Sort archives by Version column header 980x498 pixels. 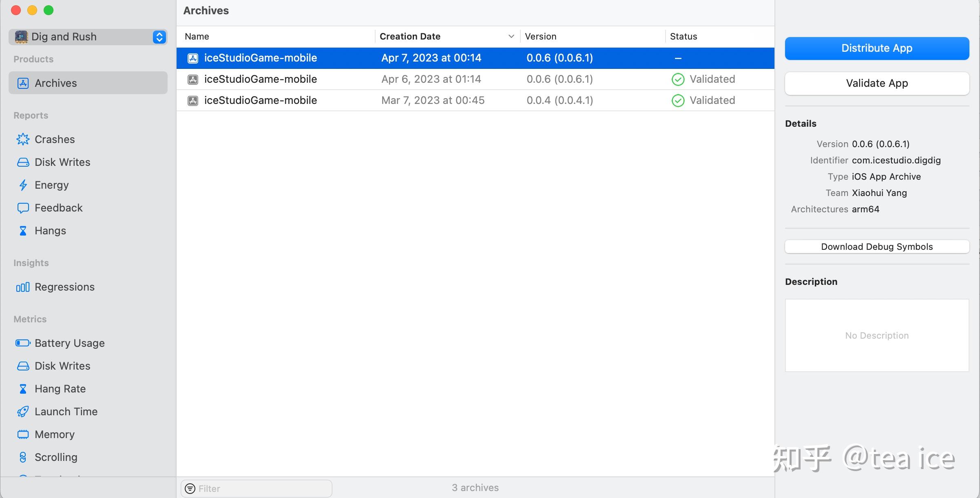click(x=540, y=36)
